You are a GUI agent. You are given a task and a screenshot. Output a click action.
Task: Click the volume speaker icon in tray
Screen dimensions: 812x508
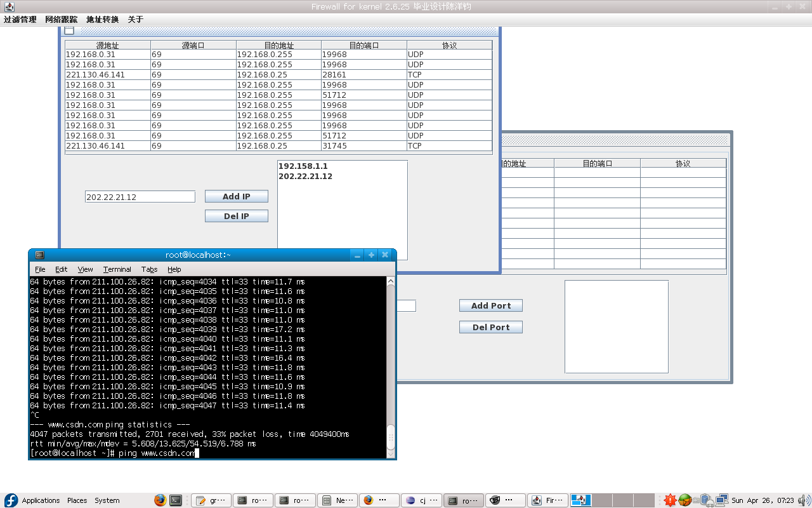[x=804, y=500]
